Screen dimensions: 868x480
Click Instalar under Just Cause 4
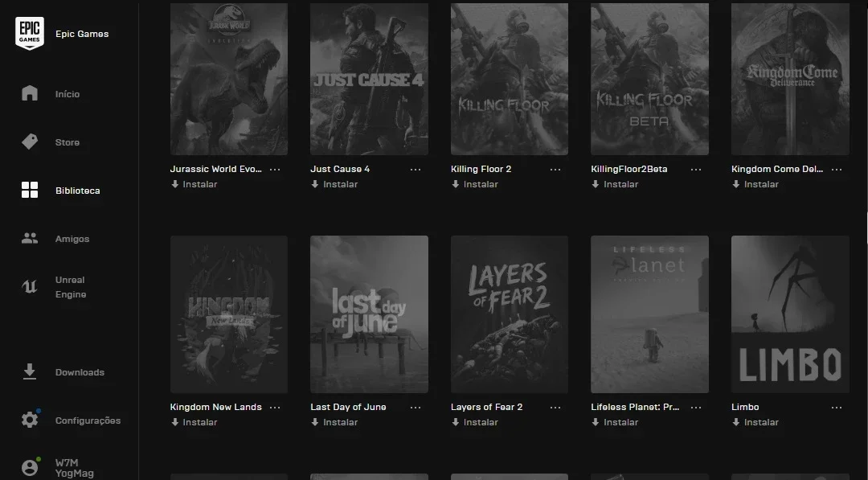[x=341, y=184]
